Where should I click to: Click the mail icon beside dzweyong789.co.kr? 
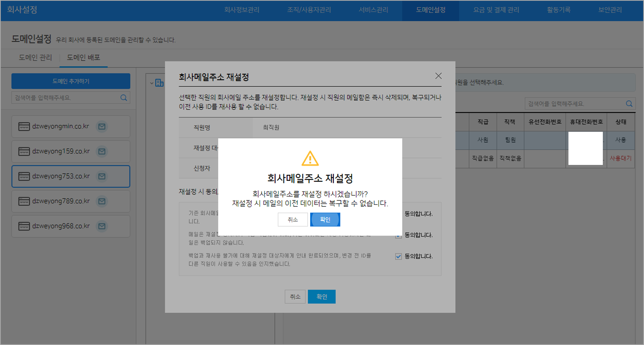coord(102,201)
